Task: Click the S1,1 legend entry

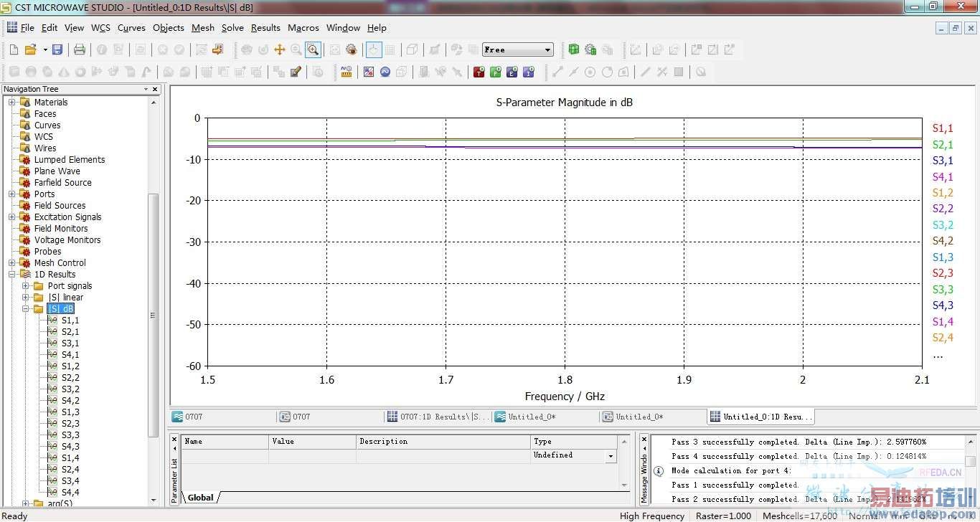Action: tap(943, 128)
